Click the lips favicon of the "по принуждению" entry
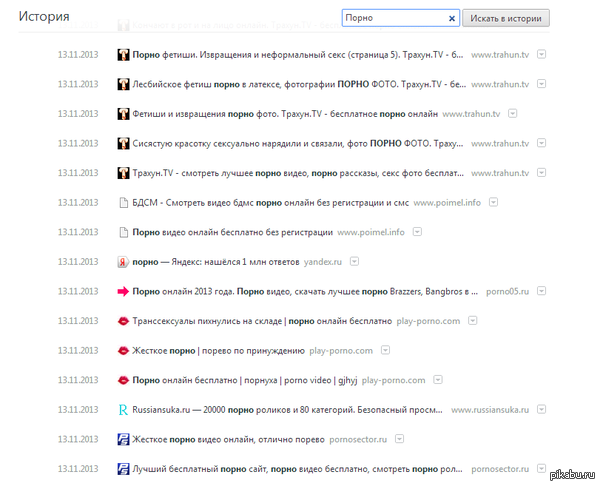 [x=123, y=351]
